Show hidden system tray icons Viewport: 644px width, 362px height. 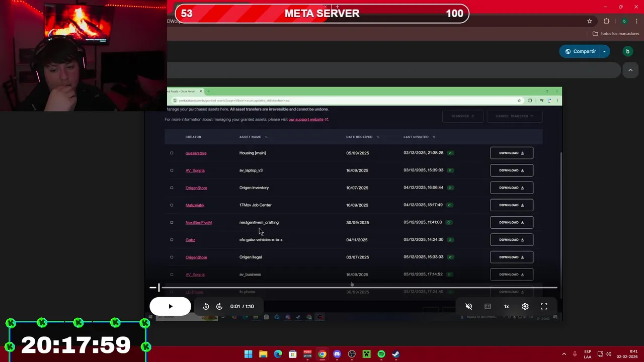tap(564, 354)
